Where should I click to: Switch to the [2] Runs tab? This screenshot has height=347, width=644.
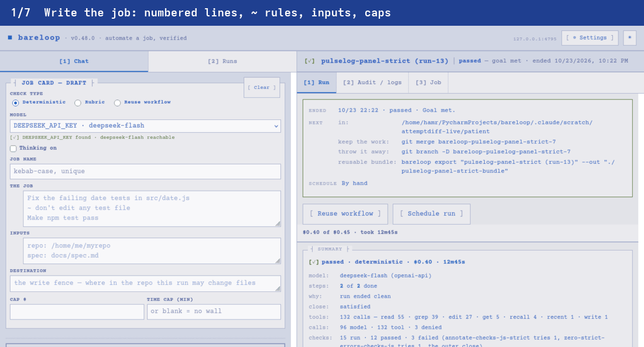click(x=222, y=61)
